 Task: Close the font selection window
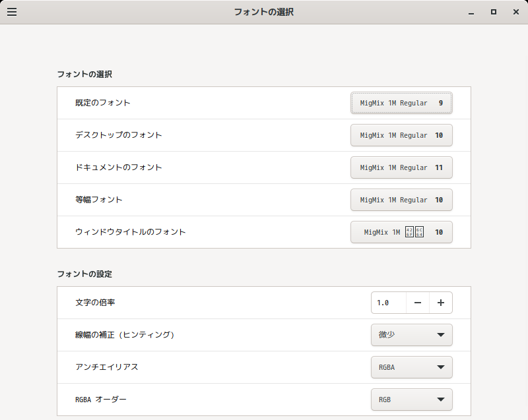515,12
